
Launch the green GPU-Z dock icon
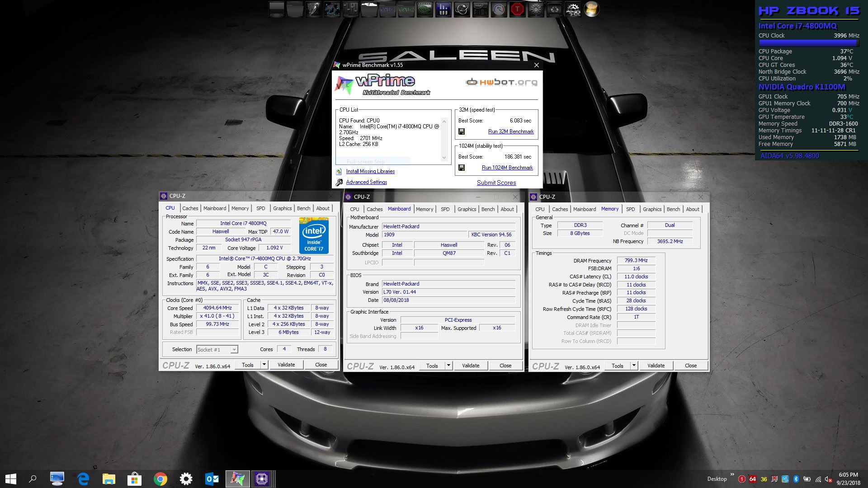(x=406, y=9)
